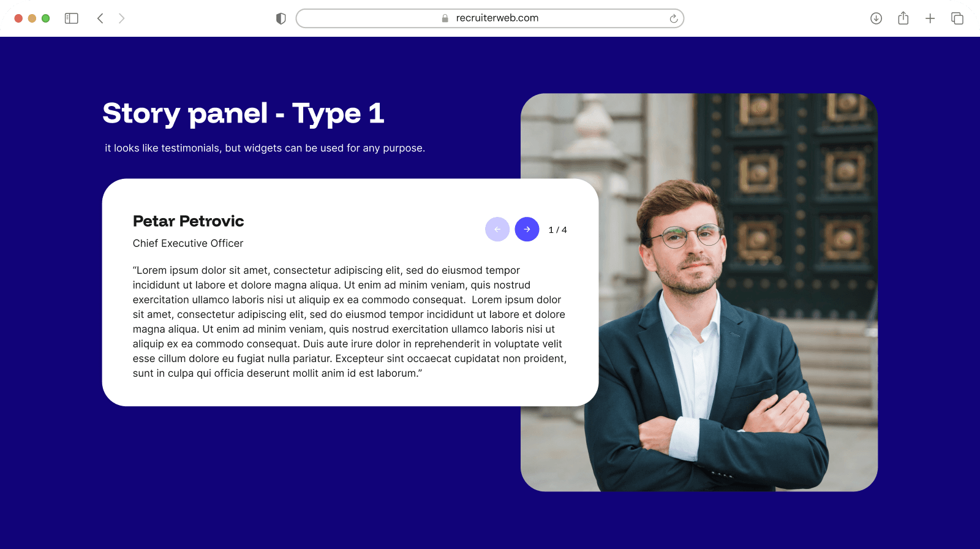Image resolution: width=980 pixels, height=549 pixels.
Task: Open a new browser tab
Action: (x=930, y=18)
